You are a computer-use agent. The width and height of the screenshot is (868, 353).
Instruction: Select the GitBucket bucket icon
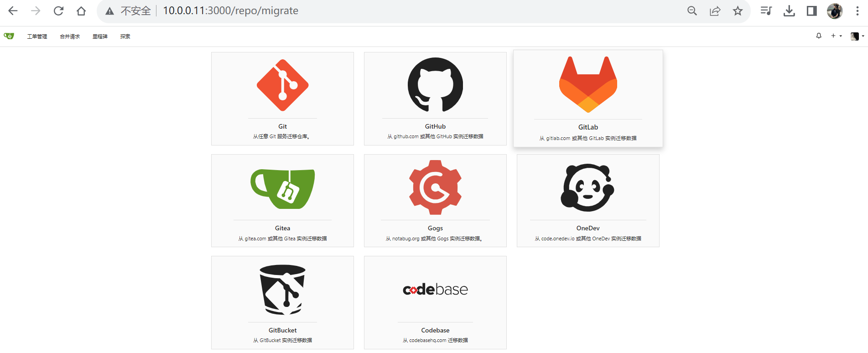point(282,290)
